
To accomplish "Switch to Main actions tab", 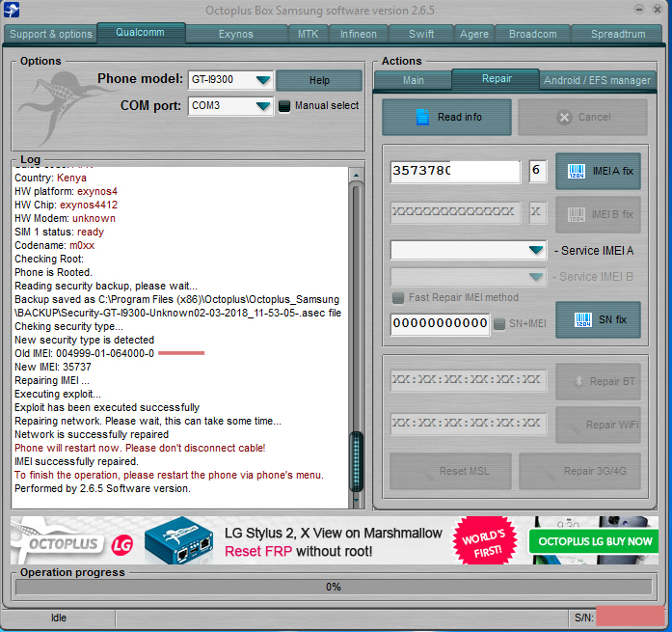I will pos(414,80).
